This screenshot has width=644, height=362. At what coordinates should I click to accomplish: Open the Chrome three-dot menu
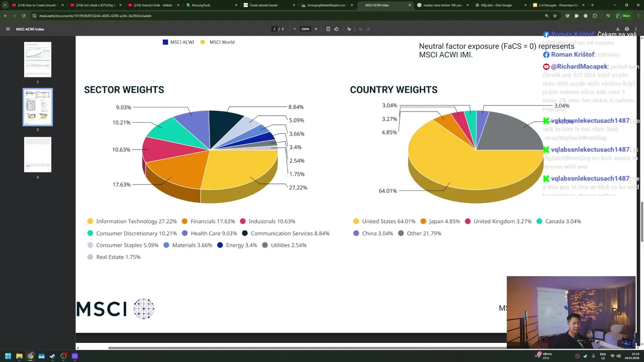638,16
